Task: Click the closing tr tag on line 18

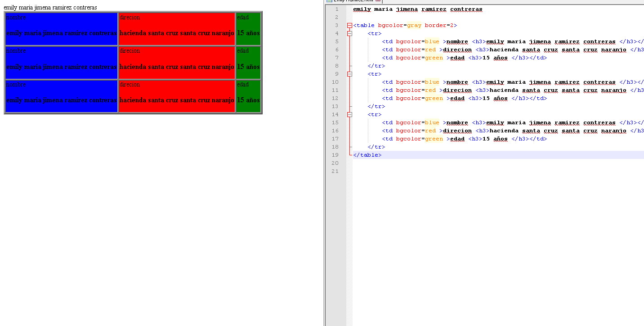Action: (376, 147)
